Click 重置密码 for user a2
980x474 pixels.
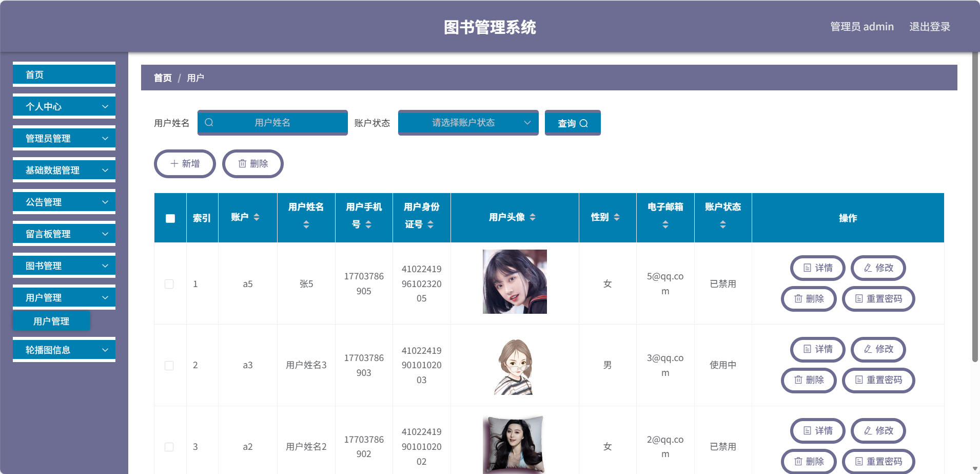click(878, 462)
